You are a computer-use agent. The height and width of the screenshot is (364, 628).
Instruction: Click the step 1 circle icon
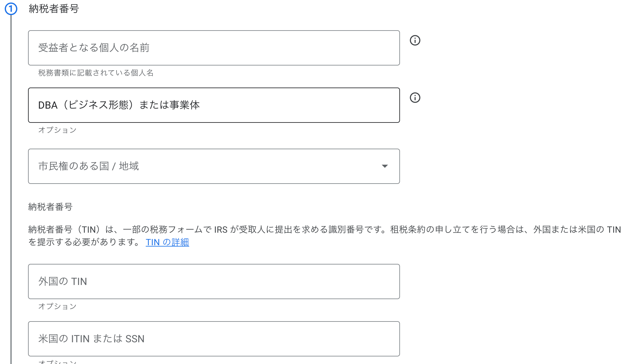pos(11,9)
